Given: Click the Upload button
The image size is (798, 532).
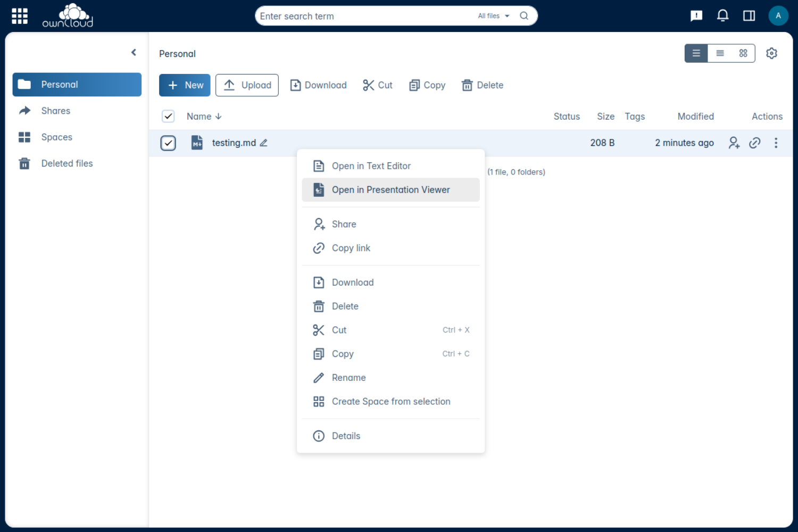Looking at the screenshot, I should pyautogui.click(x=247, y=85).
